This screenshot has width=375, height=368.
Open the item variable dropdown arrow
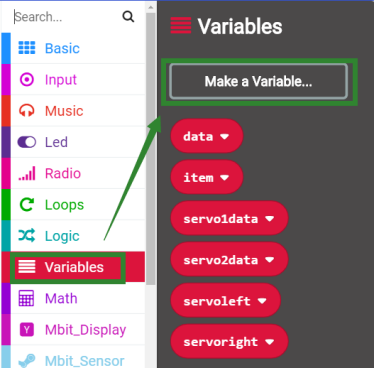(225, 178)
